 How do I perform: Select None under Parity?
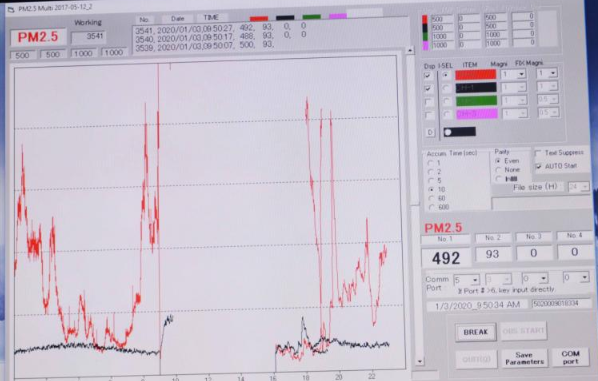click(x=498, y=170)
